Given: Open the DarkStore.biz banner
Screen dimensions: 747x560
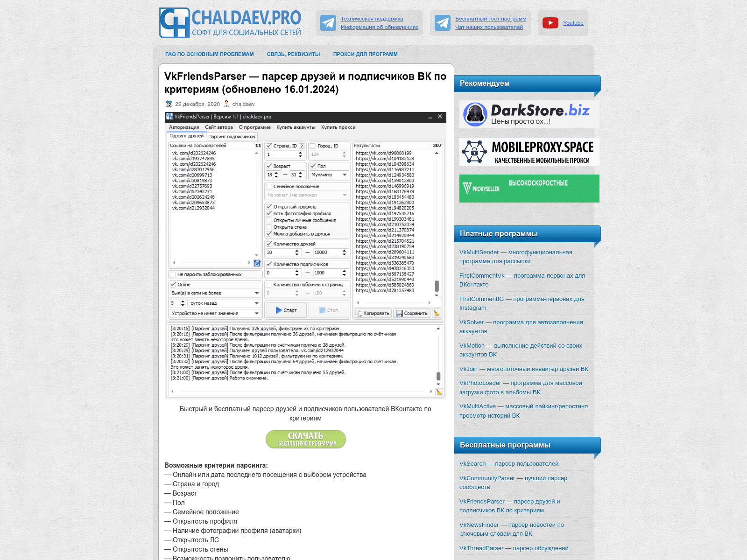Looking at the screenshot, I should [529, 114].
